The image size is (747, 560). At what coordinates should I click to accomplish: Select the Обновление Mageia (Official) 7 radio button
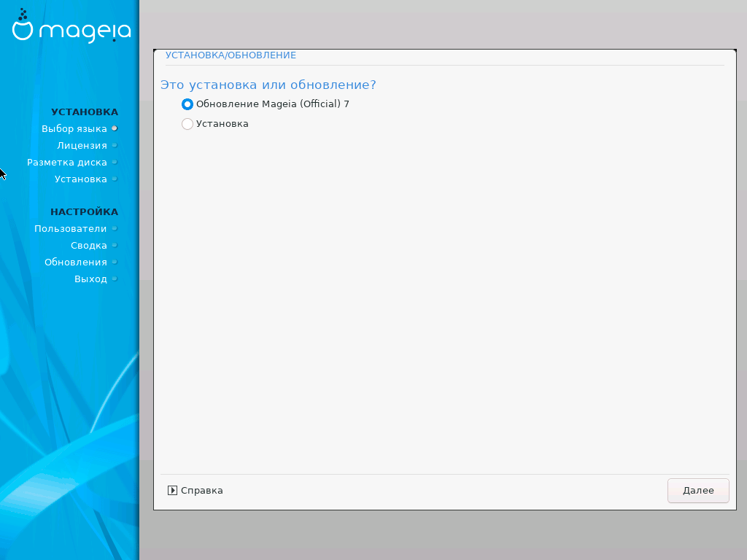point(187,104)
